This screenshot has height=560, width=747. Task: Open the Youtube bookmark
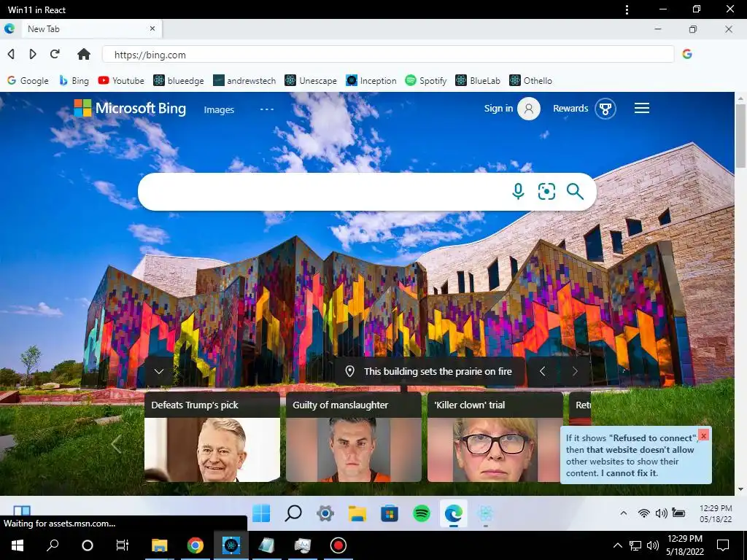121,80
